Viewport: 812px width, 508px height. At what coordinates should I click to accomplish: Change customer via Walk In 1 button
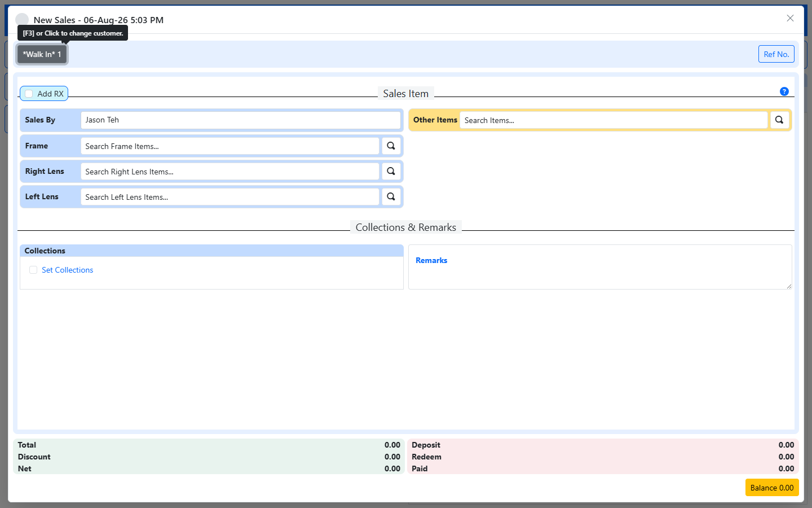[x=42, y=54]
